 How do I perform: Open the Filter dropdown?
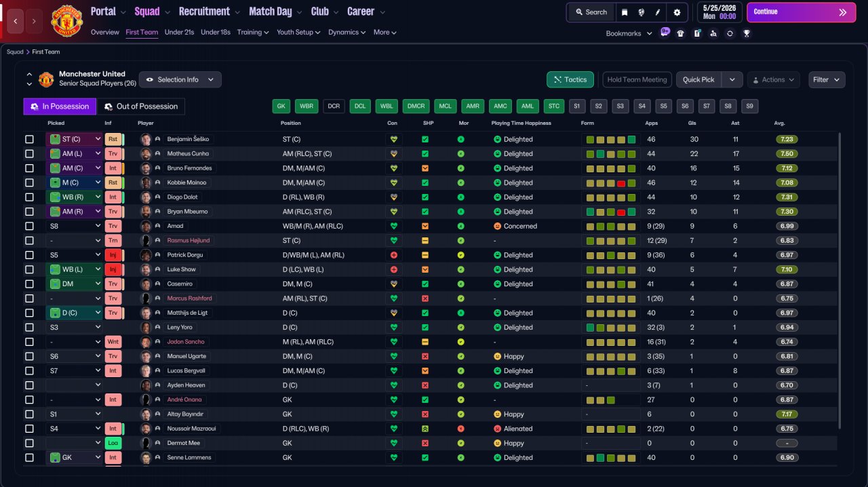click(827, 79)
